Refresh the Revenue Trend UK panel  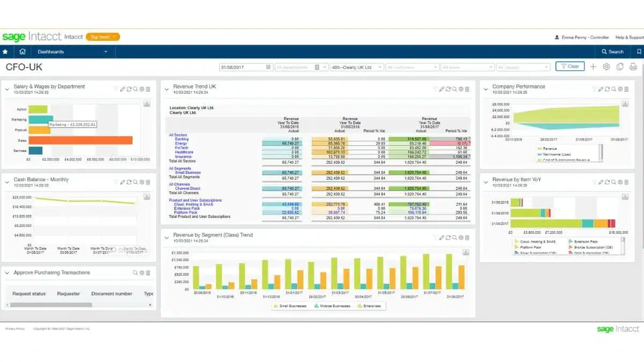pos(448,89)
